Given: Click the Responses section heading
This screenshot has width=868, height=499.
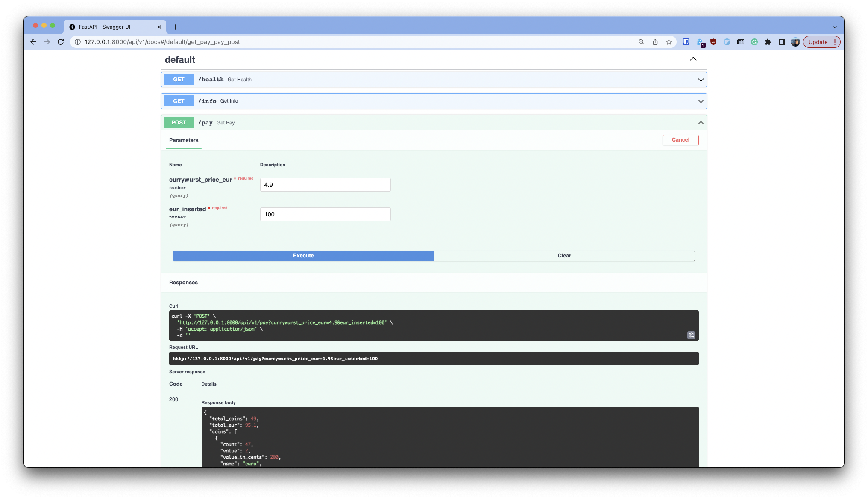Looking at the screenshot, I should click(183, 283).
